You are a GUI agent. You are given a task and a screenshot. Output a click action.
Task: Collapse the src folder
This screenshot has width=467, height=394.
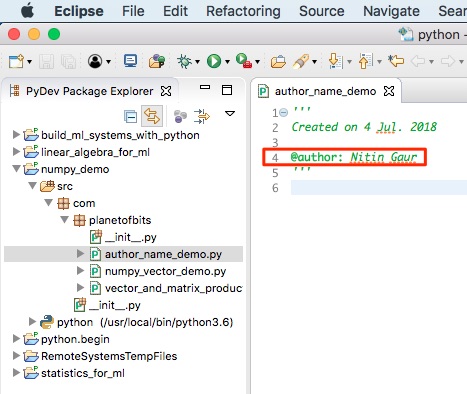pyautogui.click(x=32, y=185)
